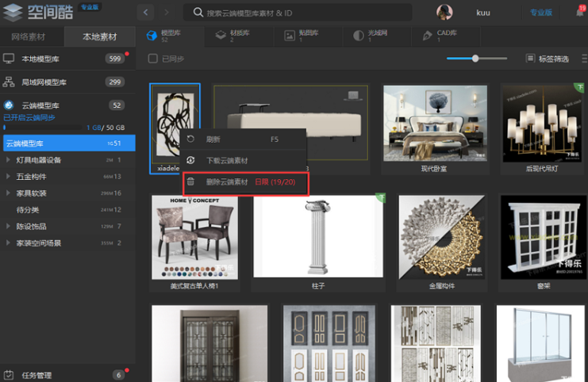The image size is (588, 382).
Task: Click the 专业版 button near username
Action: [x=541, y=13]
